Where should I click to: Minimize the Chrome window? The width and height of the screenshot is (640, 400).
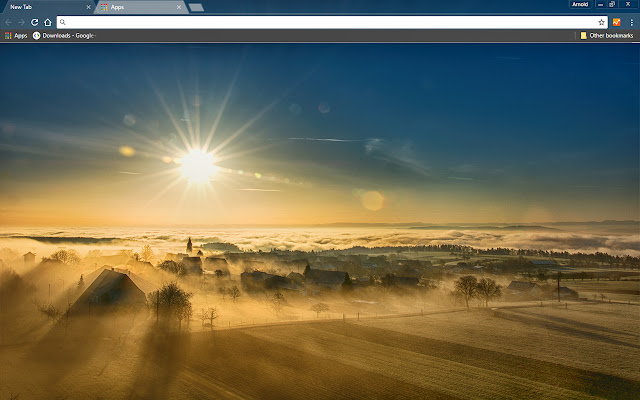click(x=600, y=4)
